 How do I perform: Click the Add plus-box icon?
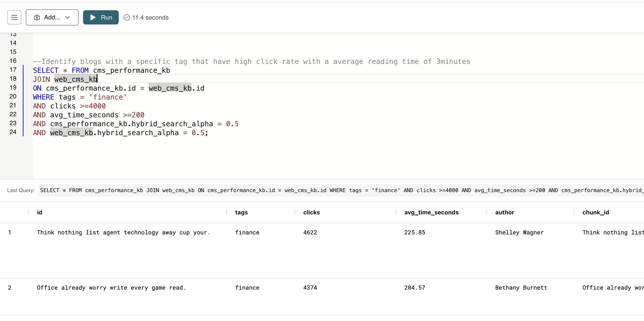pyautogui.click(x=37, y=17)
